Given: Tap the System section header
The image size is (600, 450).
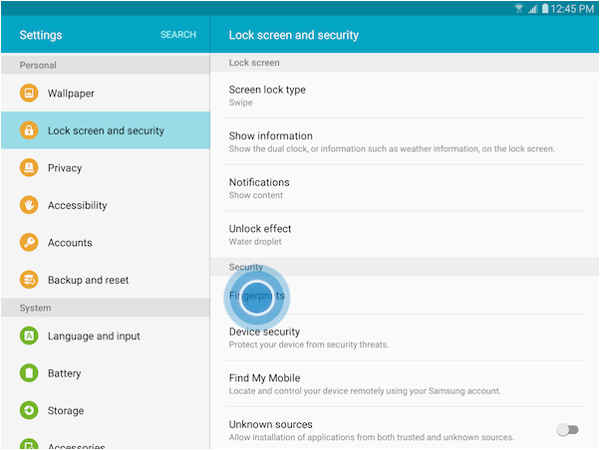Looking at the screenshot, I should tap(106, 308).
